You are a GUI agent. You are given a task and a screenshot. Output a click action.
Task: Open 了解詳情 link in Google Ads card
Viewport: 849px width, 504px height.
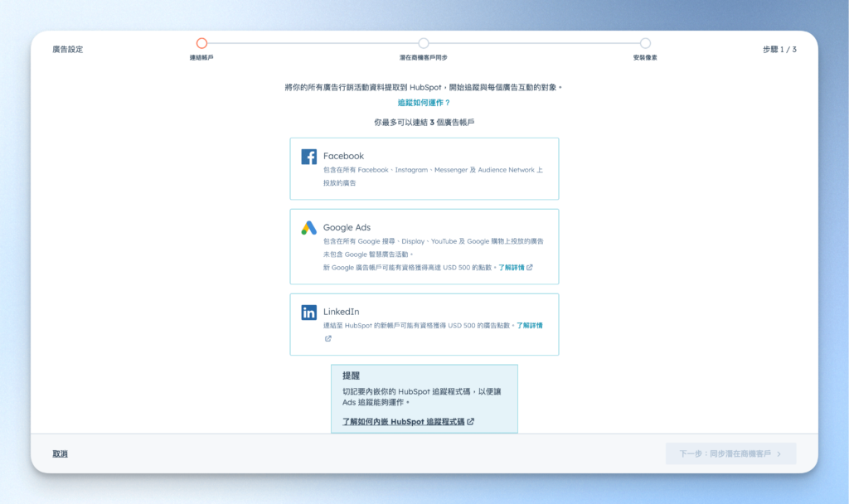coord(511,268)
